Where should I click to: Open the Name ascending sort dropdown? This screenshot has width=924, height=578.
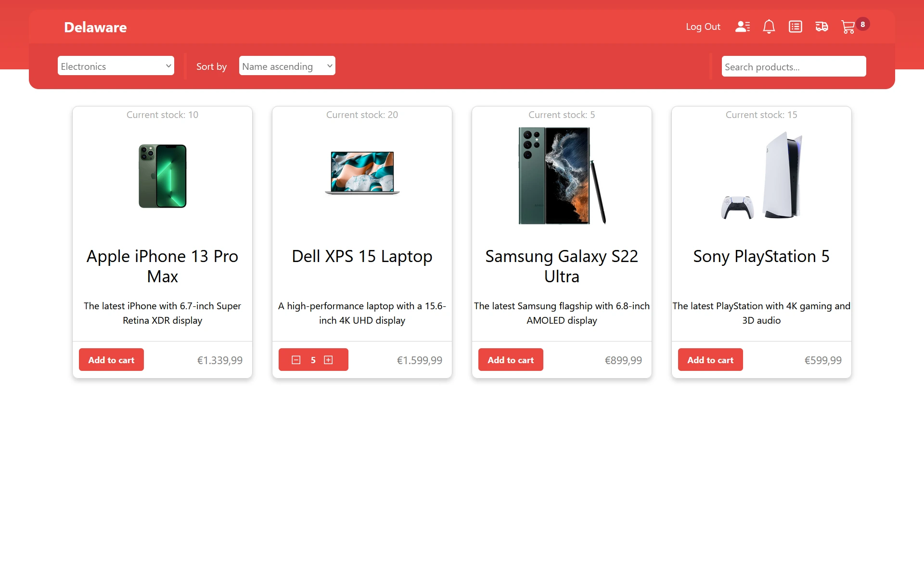point(287,66)
